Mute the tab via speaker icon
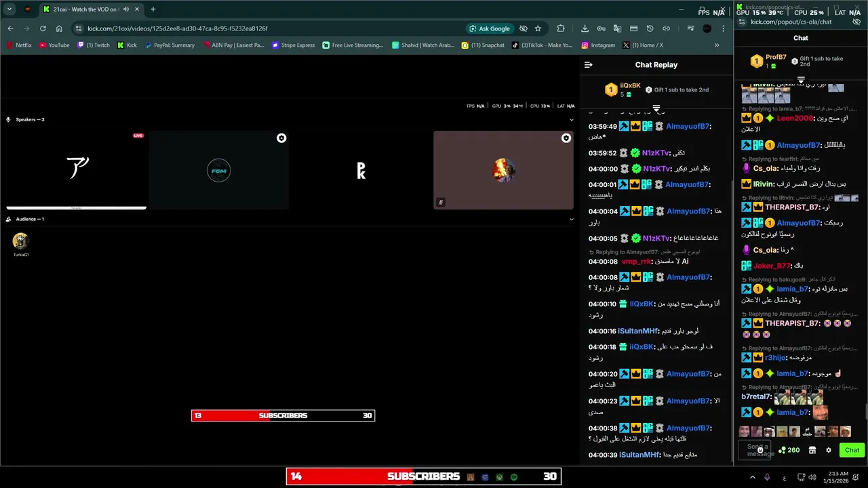This screenshot has height=488, width=868. pyautogui.click(x=125, y=9)
